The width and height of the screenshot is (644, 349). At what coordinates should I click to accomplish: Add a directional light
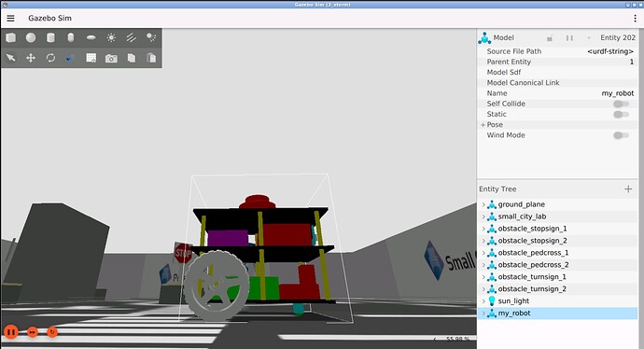click(132, 37)
